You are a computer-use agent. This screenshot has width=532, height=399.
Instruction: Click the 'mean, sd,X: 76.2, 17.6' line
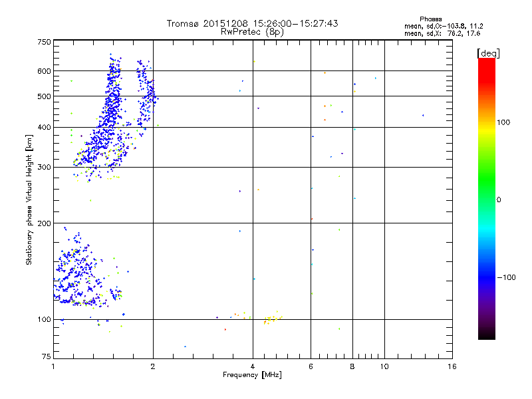click(x=442, y=33)
